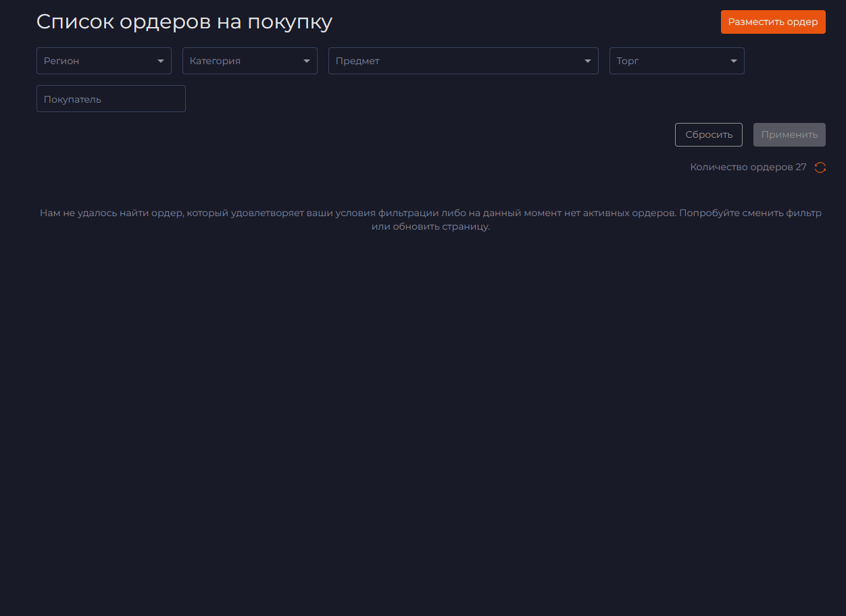Focus the 'Покупатель' input field

pos(111,99)
